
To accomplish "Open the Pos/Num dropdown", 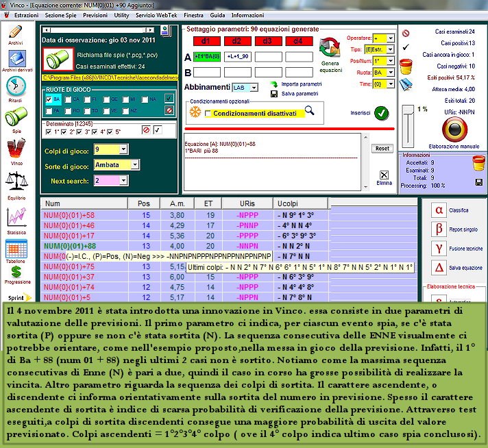I will [x=390, y=61].
